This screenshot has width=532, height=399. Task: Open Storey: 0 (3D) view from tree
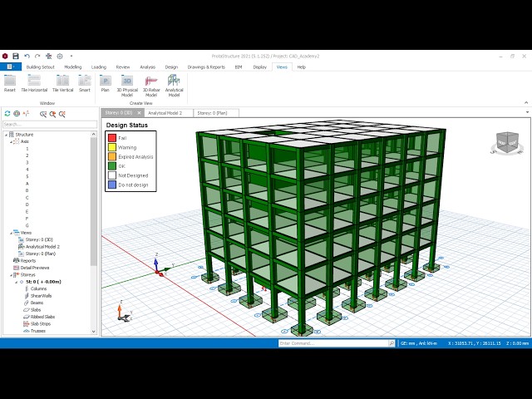[39, 239]
